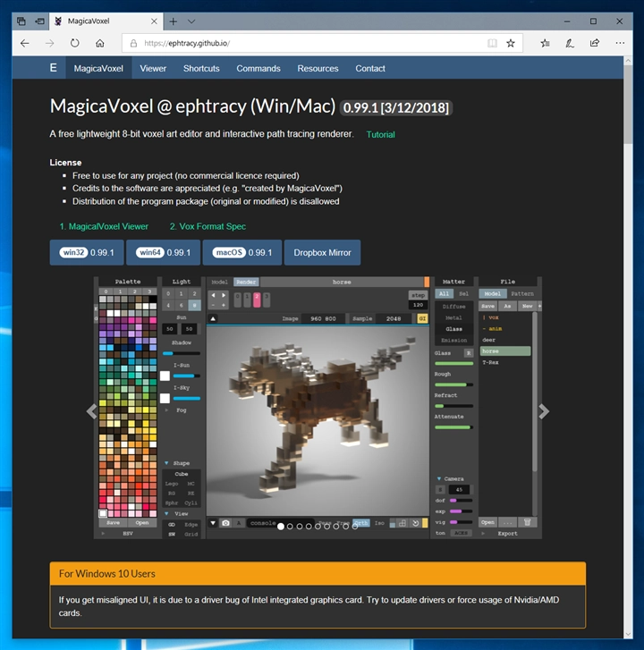The image size is (644, 650).
Task: Follow the green Tutorial link
Action: click(x=381, y=135)
